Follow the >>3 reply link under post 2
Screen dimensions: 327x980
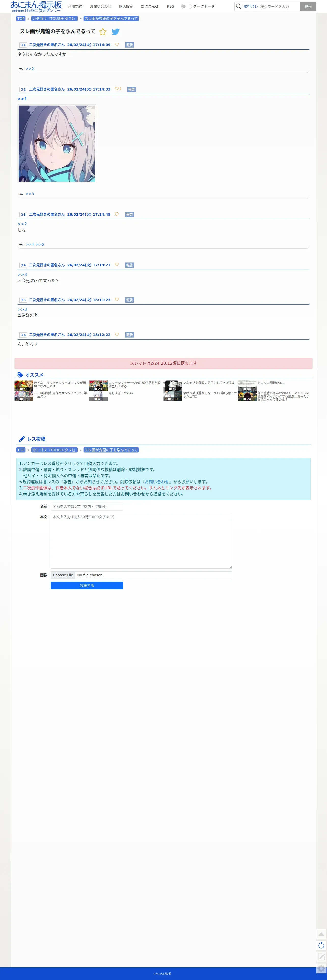click(x=30, y=194)
